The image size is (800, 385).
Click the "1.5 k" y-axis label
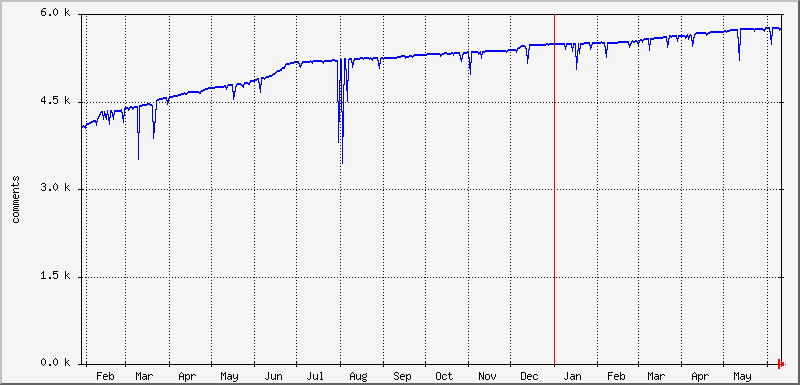pos(54,275)
